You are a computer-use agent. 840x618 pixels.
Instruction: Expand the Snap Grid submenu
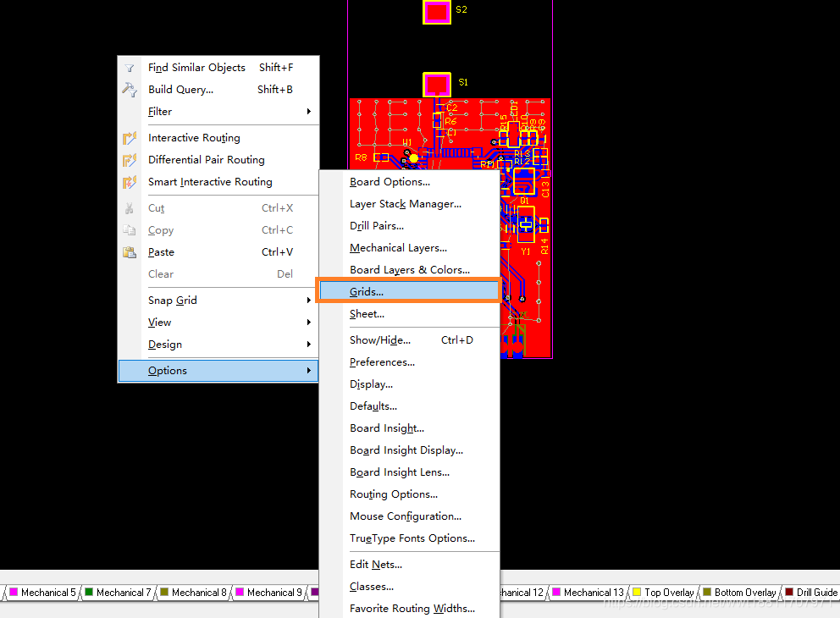pos(309,301)
